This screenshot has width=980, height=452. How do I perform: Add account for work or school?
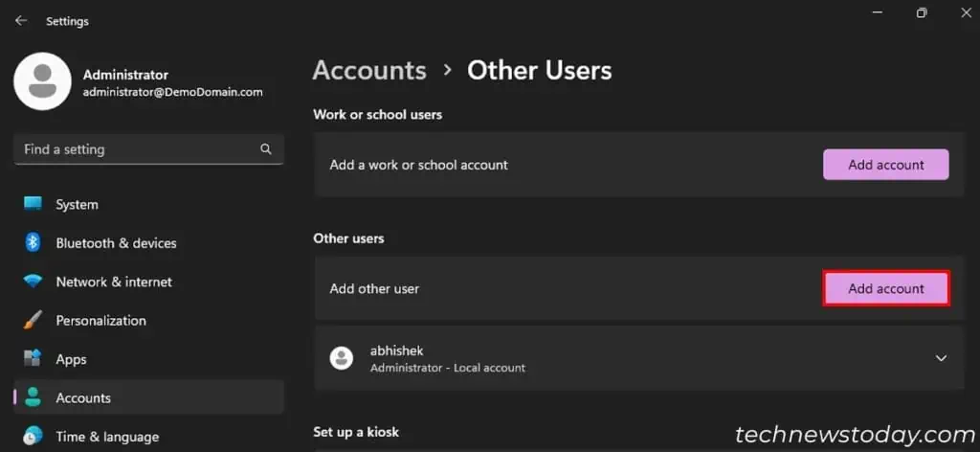click(885, 165)
